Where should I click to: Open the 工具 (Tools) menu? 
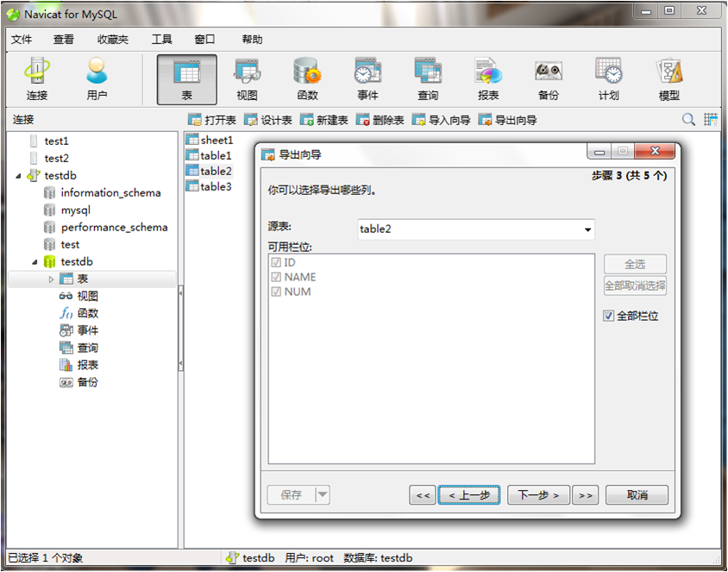pyautogui.click(x=162, y=40)
